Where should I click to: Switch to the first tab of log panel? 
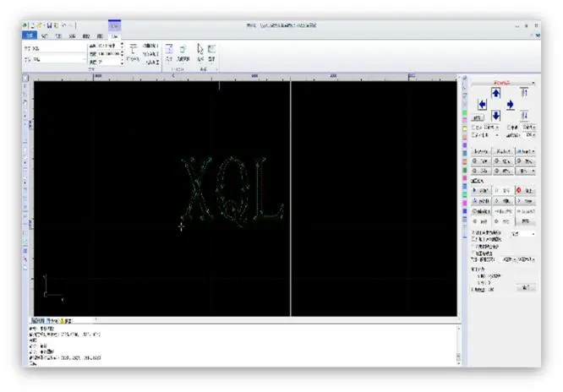37,321
